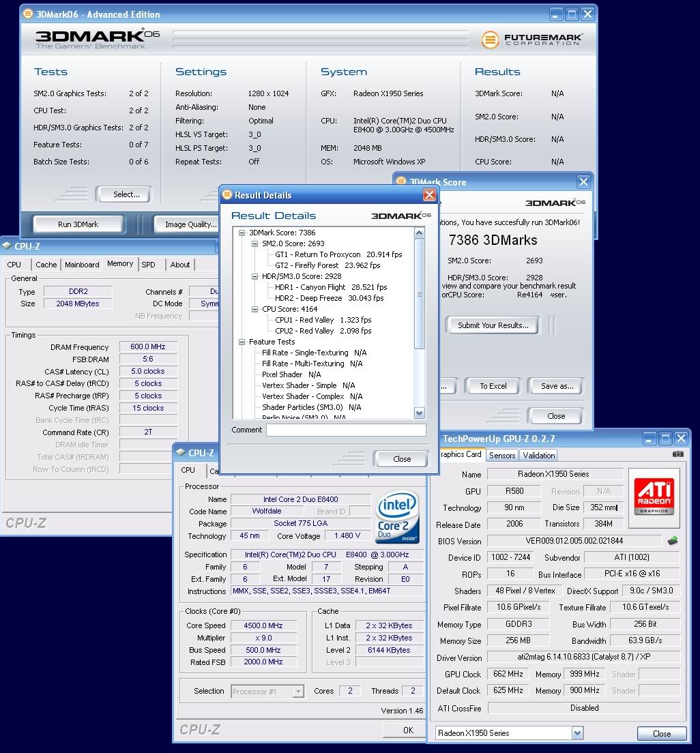Click the Result Details scroll-down arrow
Screen dimensions: 700x753
click(x=420, y=413)
